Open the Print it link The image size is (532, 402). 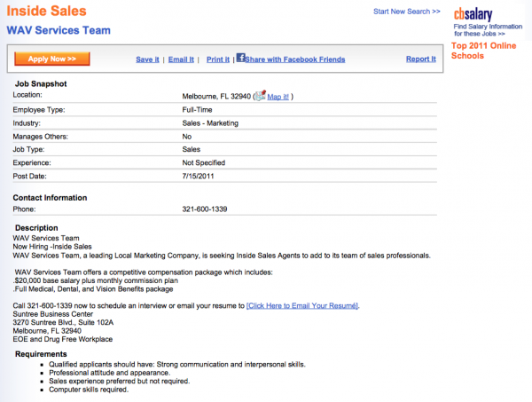(x=218, y=59)
